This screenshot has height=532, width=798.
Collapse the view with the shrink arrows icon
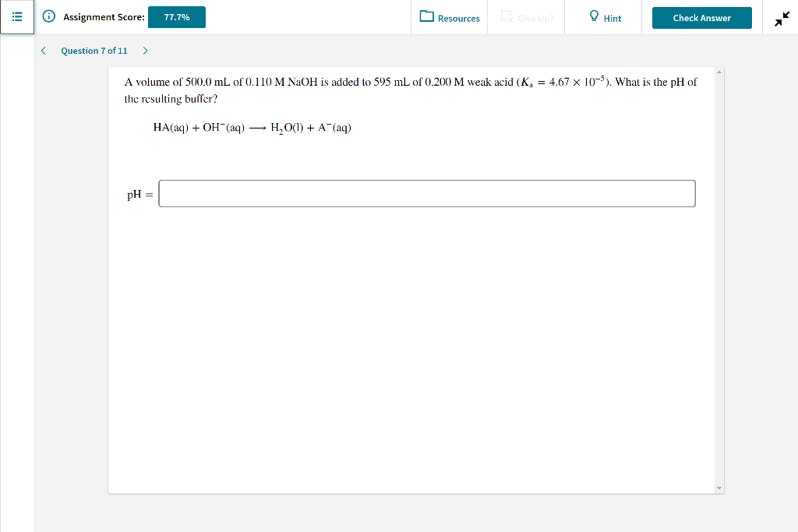(782, 16)
